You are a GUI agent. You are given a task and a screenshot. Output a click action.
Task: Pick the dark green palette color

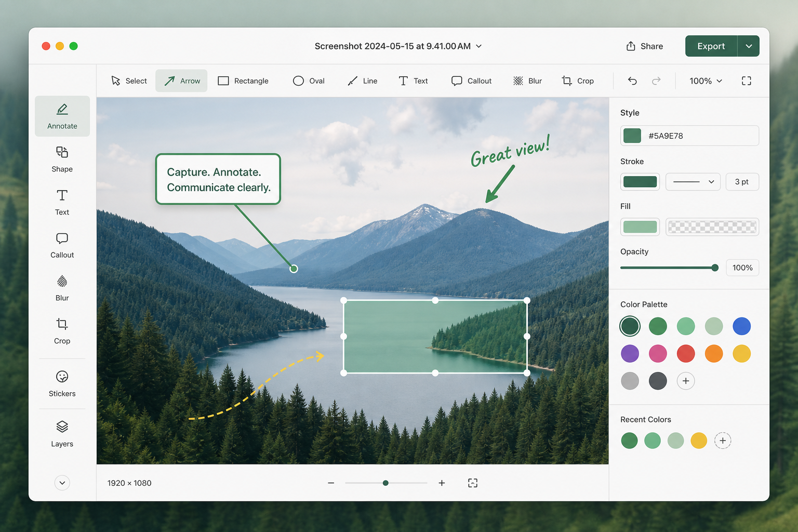point(630,326)
